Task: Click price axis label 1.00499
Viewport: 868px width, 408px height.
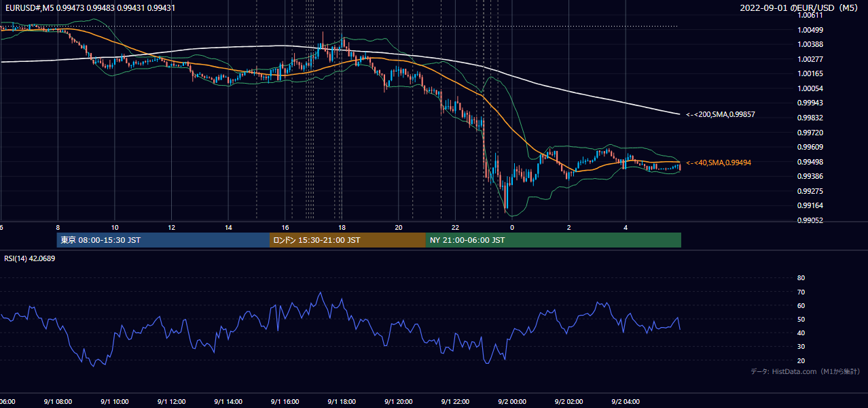Action: pos(810,30)
